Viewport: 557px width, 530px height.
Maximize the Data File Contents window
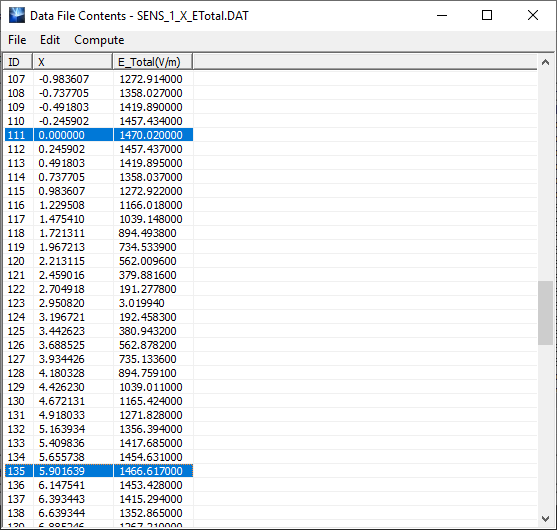tap(487, 15)
